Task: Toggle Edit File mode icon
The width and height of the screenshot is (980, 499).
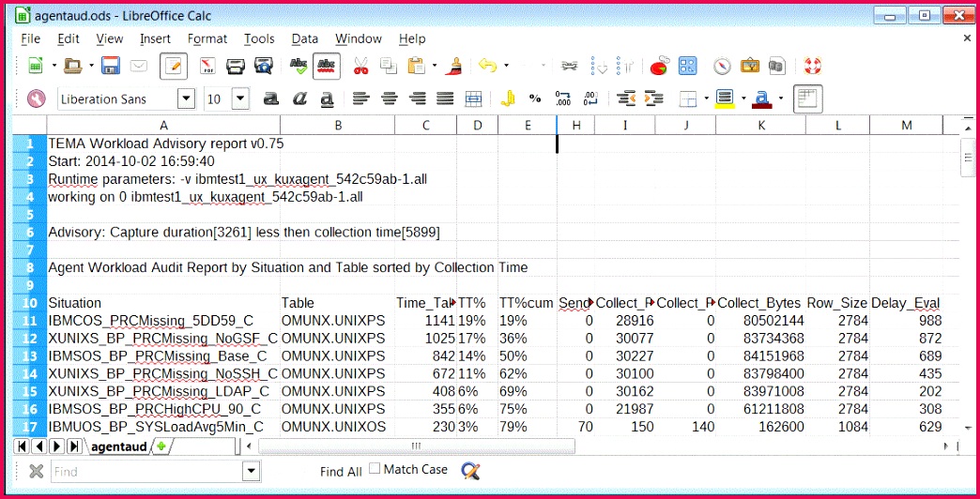Action: coord(173,67)
